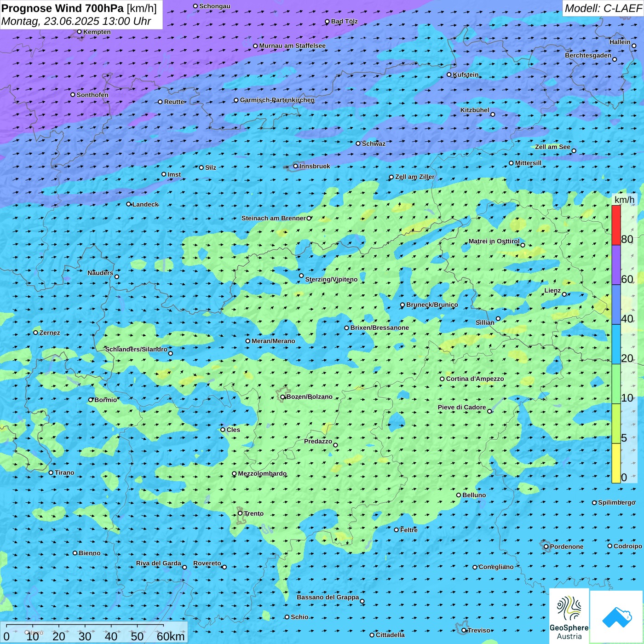Select the Tirano city label
Screen dimensions: 644x644
click(x=64, y=472)
